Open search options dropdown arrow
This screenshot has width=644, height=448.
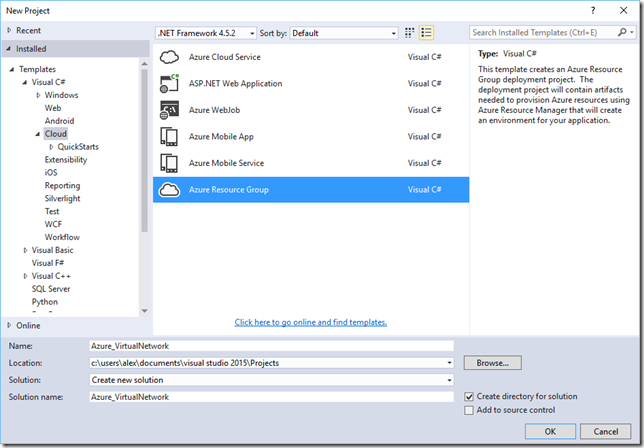pos(632,32)
